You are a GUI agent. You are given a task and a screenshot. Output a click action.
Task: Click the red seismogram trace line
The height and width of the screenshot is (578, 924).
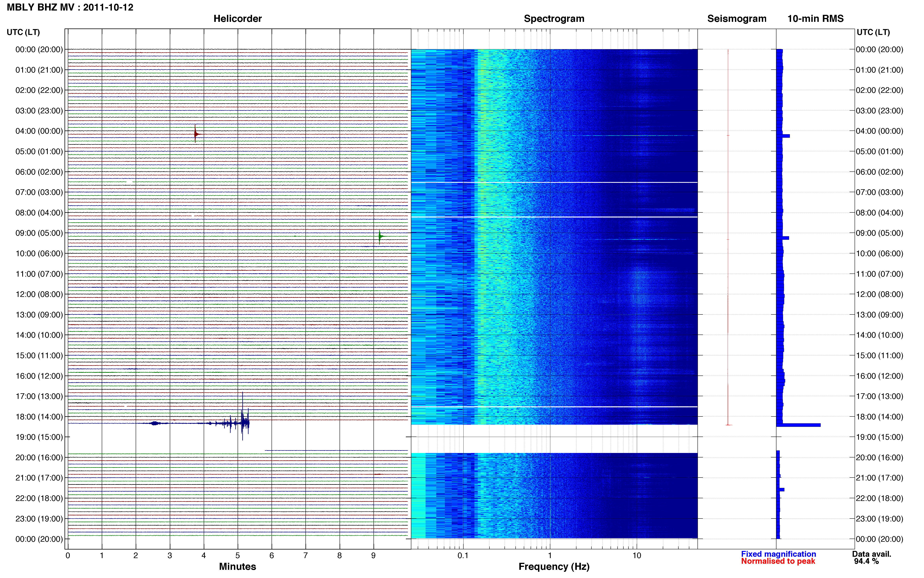pyautogui.click(x=728, y=237)
